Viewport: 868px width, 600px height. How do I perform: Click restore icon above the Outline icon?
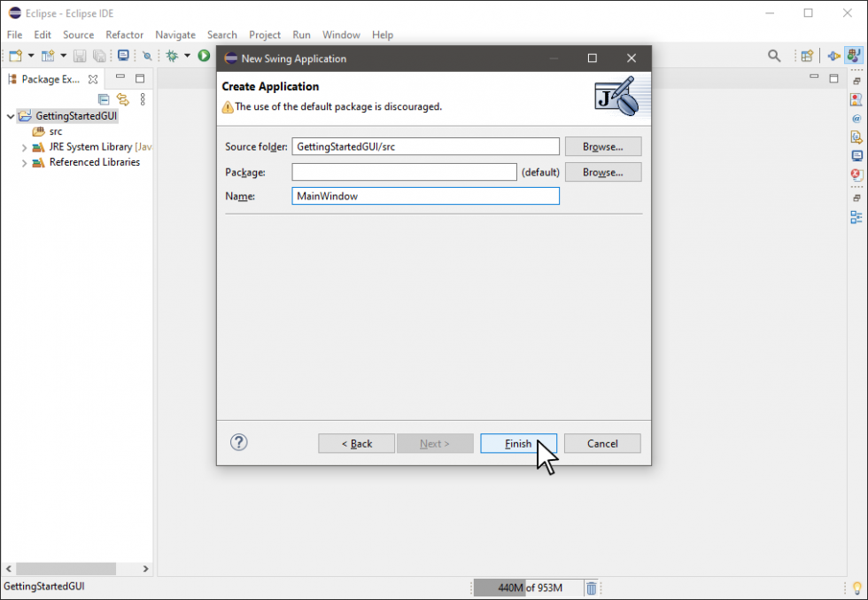pyautogui.click(x=856, y=198)
